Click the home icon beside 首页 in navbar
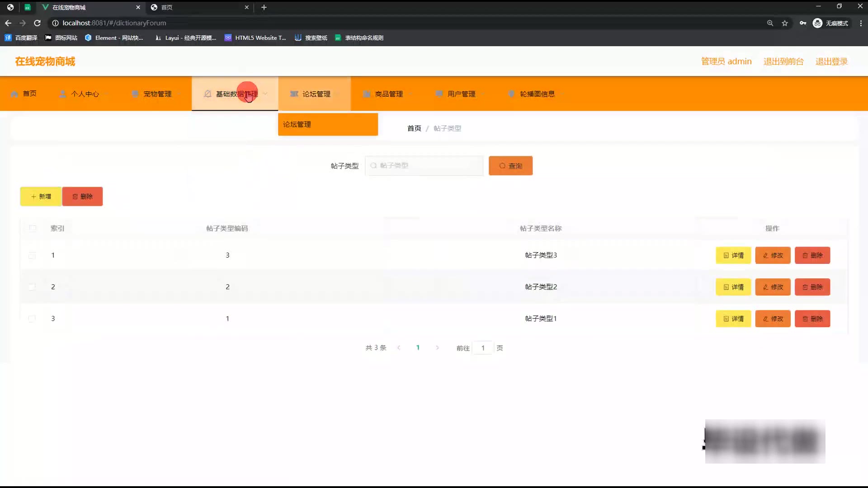The image size is (868, 488). click(x=14, y=94)
